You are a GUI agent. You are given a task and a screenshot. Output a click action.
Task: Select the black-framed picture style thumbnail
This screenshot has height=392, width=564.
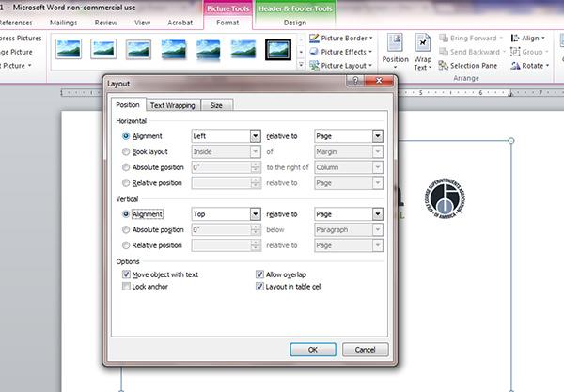point(278,49)
